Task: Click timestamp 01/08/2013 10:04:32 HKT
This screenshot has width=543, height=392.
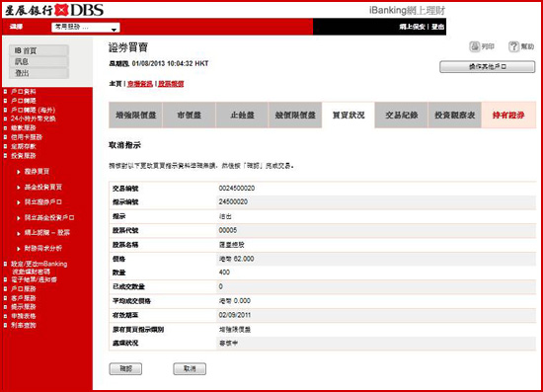Action: 170,64
